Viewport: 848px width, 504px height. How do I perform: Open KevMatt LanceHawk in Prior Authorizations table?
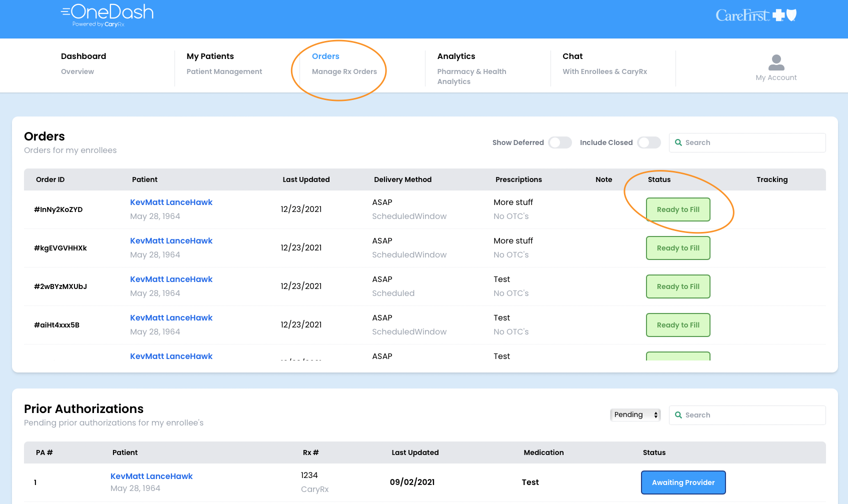point(151,476)
